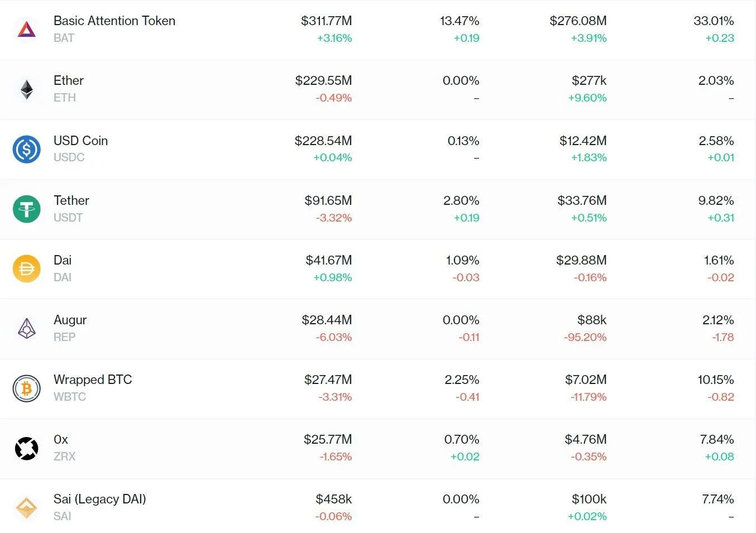
Task: Select the USDC ticker symbol
Action: (x=69, y=157)
